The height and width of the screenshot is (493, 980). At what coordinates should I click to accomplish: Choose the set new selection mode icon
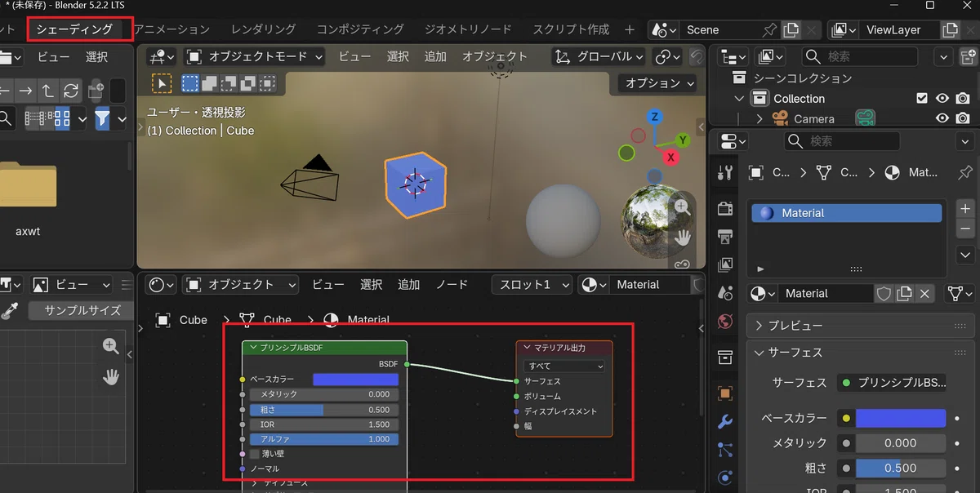(x=190, y=83)
